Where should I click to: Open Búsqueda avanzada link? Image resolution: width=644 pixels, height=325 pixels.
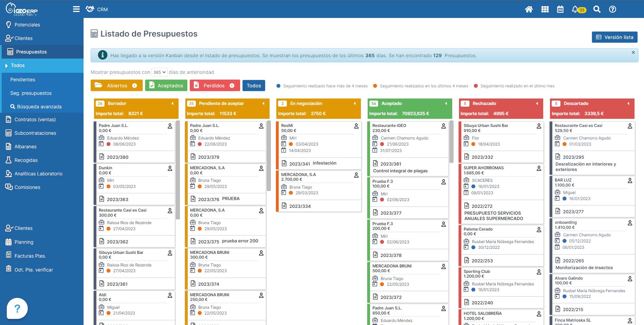[36, 107]
